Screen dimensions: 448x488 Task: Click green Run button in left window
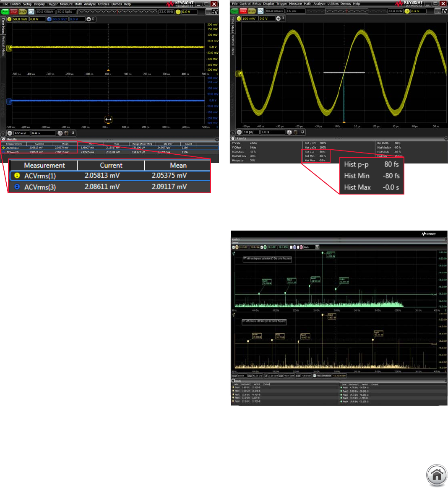[5, 11]
